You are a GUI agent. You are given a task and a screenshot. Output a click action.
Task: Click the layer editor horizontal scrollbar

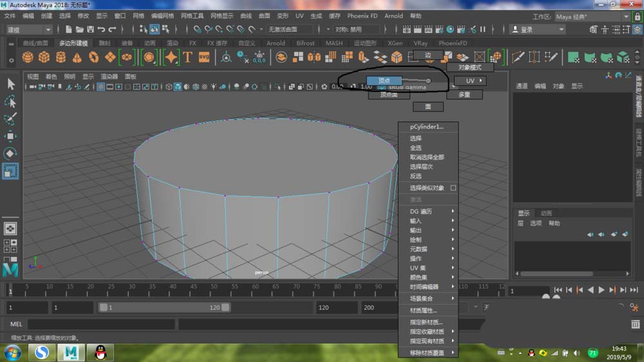pyautogui.click(x=556, y=274)
